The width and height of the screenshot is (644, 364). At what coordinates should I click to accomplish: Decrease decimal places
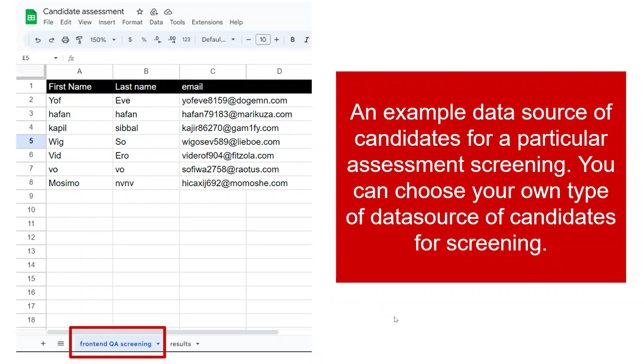(x=158, y=40)
